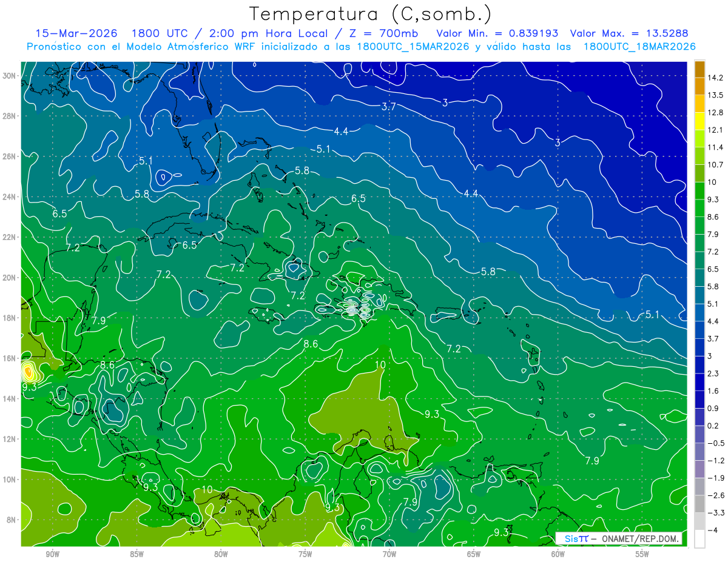The height and width of the screenshot is (562, 728).
Task: Click latitude axis label "10N"
Action: click(x=9, y=479)
